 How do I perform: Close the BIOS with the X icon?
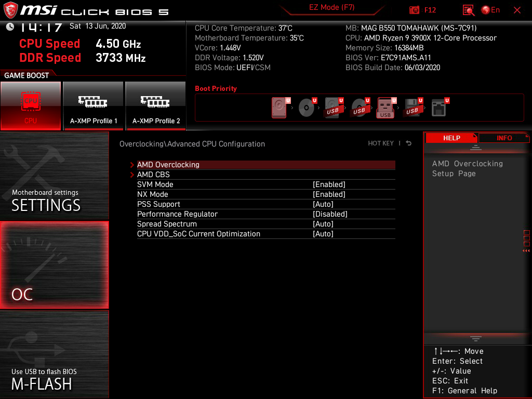tap(517, 10)
